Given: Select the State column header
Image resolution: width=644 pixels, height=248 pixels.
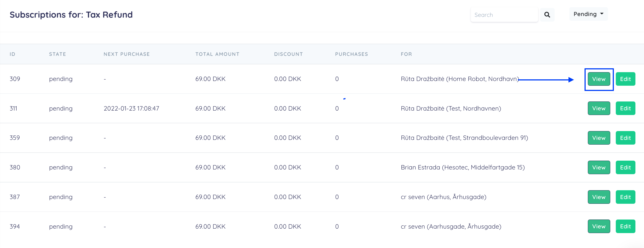Looking at the screenshot, I should coord(58,54).
